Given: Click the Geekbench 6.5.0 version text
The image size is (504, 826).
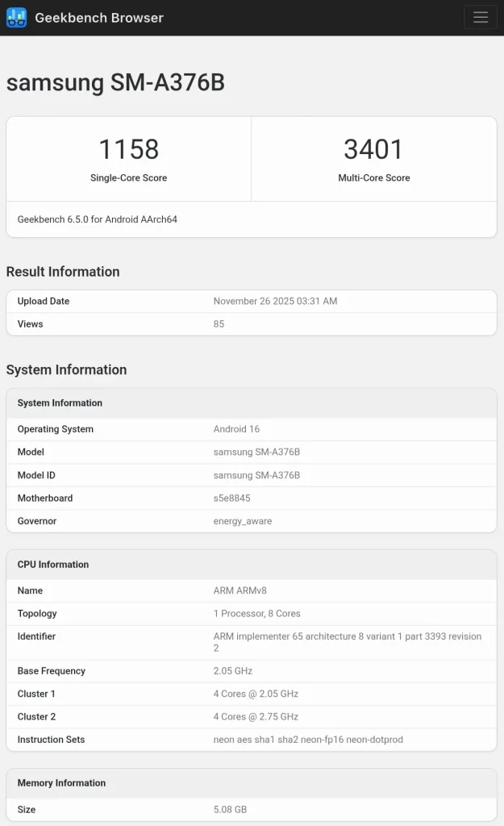Looking at the screenshot, I should coord(98,219).
